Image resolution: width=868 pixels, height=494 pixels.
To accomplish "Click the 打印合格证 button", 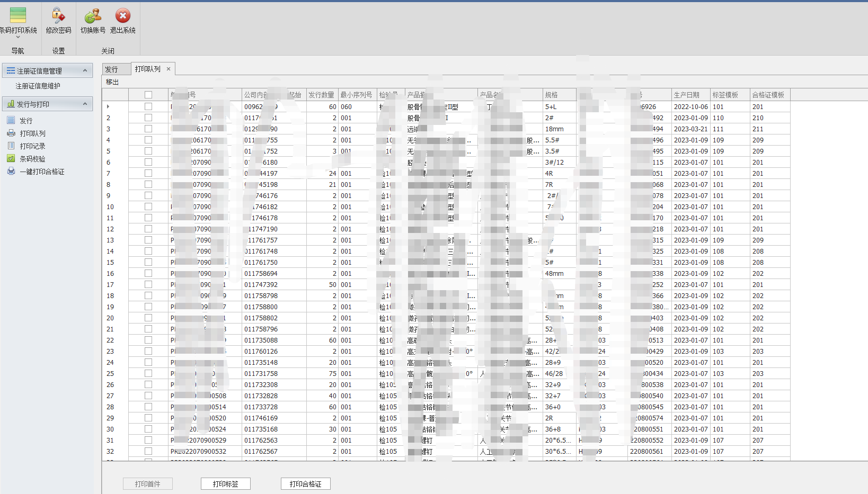I will pyautogui.click(x=306, y=484).
